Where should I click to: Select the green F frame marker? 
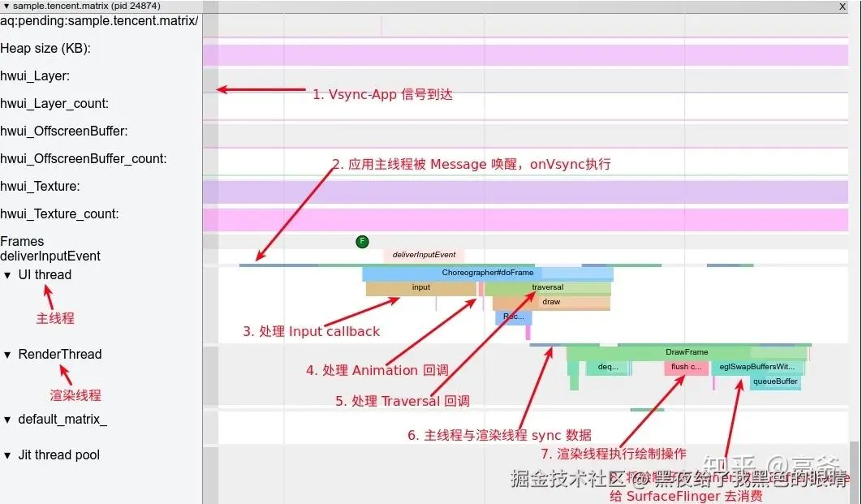(x=362, y=241)
